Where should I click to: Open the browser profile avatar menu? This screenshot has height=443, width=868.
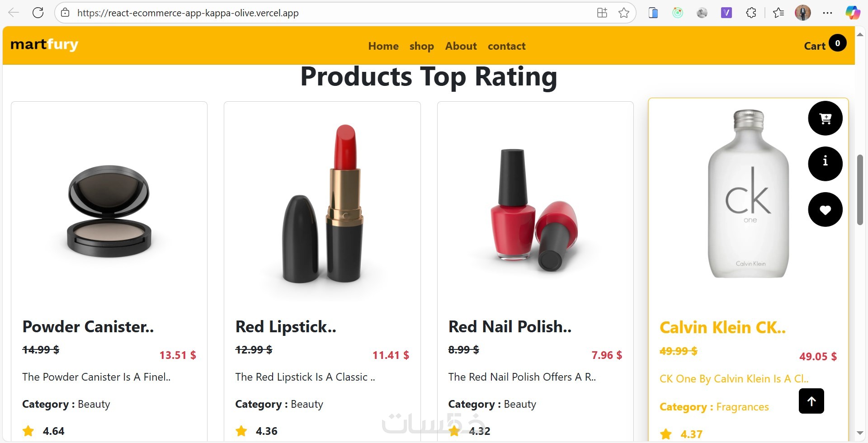802,13
